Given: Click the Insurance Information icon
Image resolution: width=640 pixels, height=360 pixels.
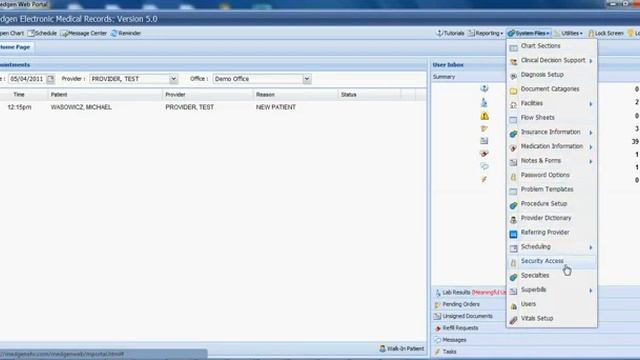Looking at the screenshot, I should pyautogui.click(x=513, y=133).
